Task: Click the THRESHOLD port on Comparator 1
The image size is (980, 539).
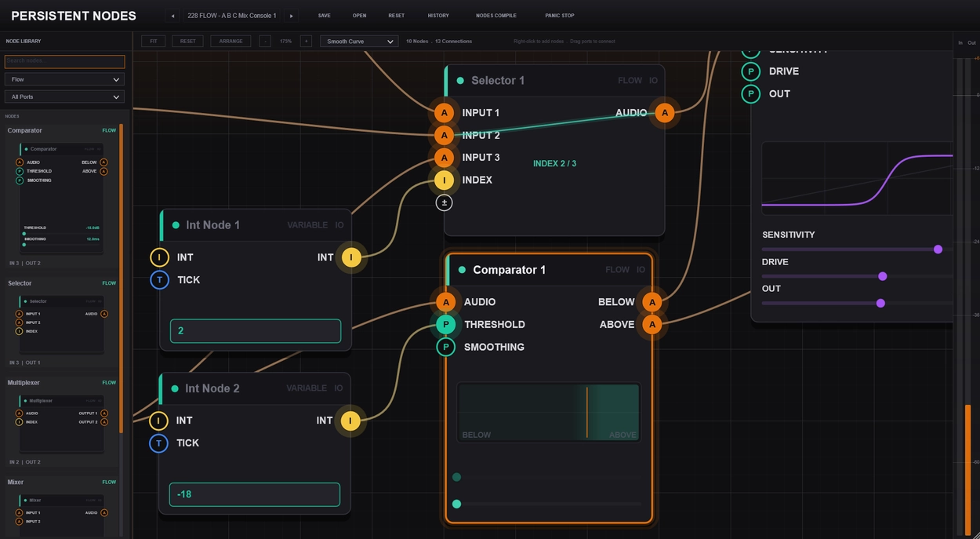Action: pyautogui.click(x=446, y=324)
